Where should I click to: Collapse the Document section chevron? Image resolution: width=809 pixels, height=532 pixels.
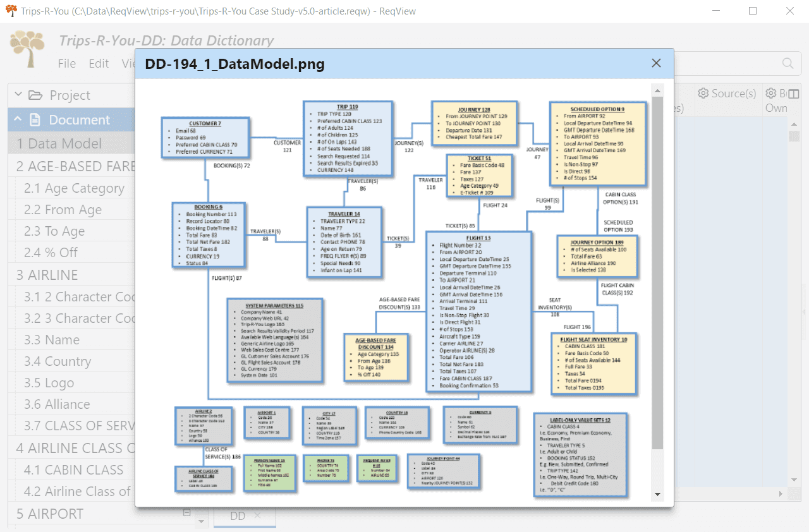[x=18, y=119]
